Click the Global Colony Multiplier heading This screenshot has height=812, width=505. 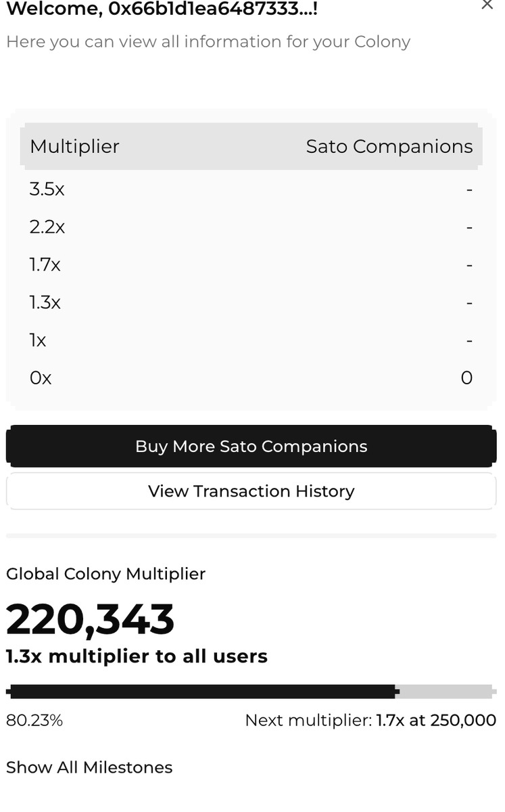[105, 574]
